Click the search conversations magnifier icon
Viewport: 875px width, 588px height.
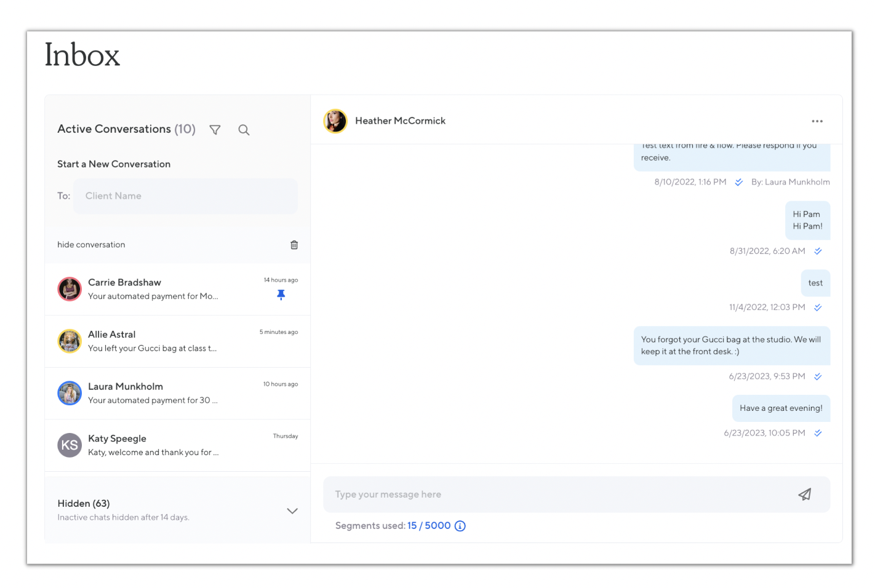pos(244,130)
